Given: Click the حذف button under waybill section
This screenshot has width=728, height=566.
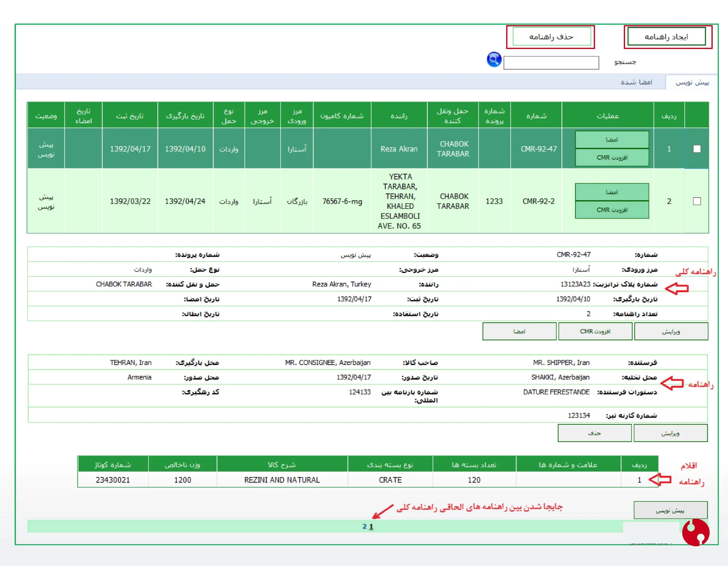Looking at the screenshot, I should tap(595, 433).
